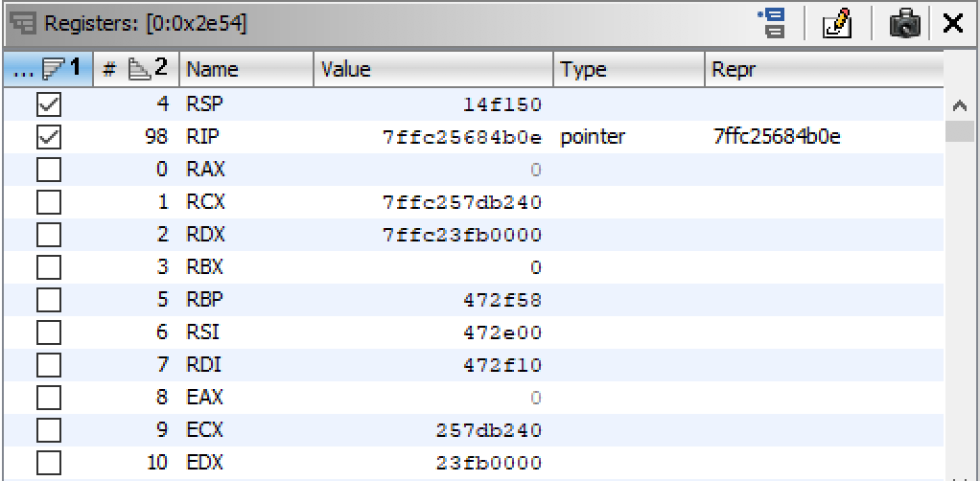980x481 pixels.
Task: Check the RAX register checkbox
Action: point(49,170)
